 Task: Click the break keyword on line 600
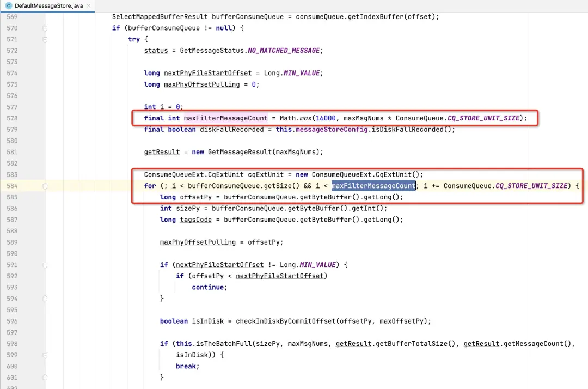click(x=186, y=366)
